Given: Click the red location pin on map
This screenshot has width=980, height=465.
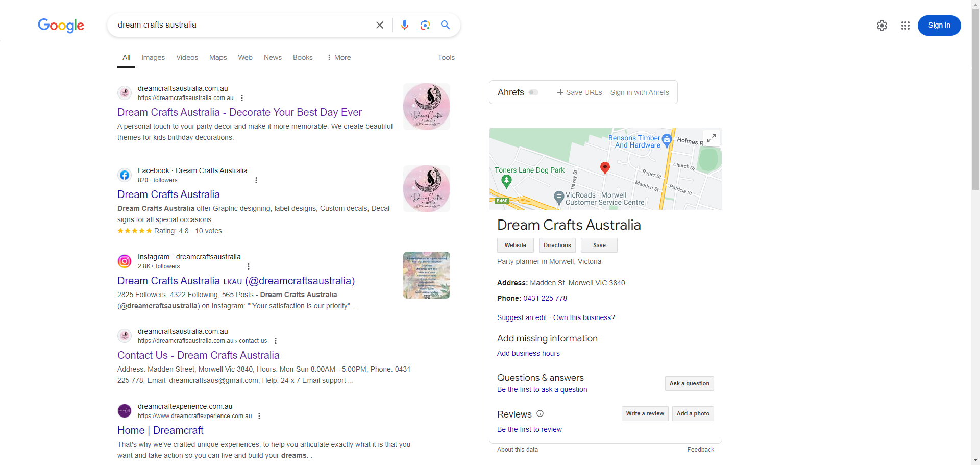Looking at the screenshot, I should (x=605, y=168).
